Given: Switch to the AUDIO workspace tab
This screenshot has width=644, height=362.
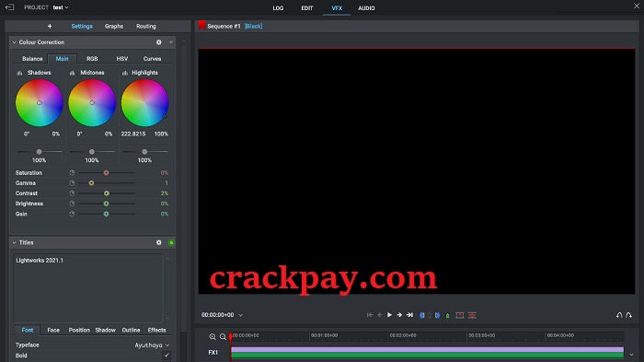Looking at the screenshot, I should [x=366, y=7].
